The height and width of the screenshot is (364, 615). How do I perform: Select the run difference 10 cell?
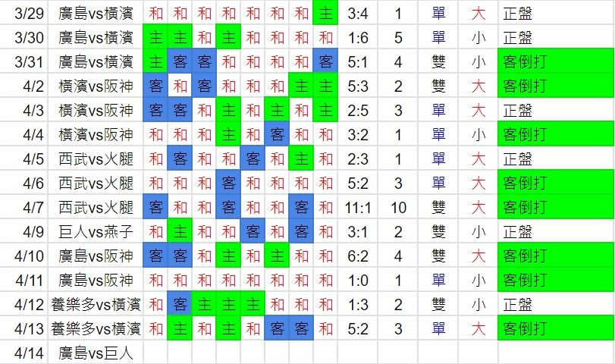pyautogui.click(x=398, y=208)
